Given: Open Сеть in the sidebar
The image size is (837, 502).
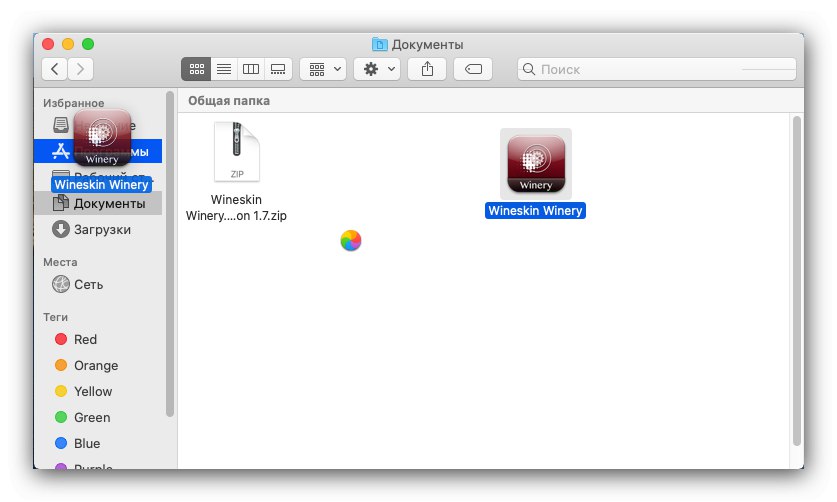Looking at the screenshot, I should pyautogui.click(x=98, y=284).
